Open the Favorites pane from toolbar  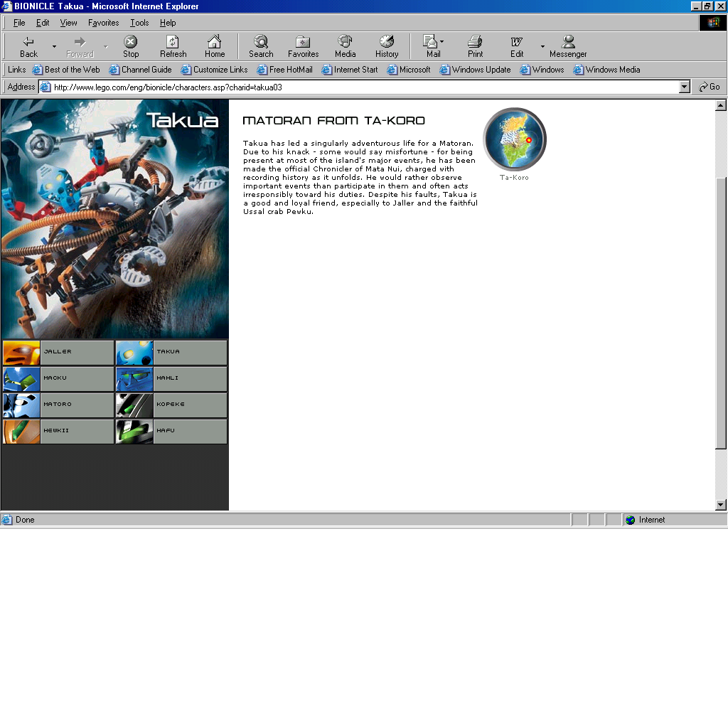pyautogui.click(x=303, y=46)
